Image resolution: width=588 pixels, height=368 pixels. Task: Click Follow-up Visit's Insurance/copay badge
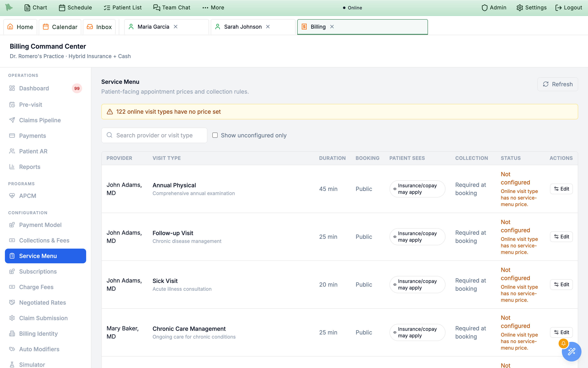point(417,237)
